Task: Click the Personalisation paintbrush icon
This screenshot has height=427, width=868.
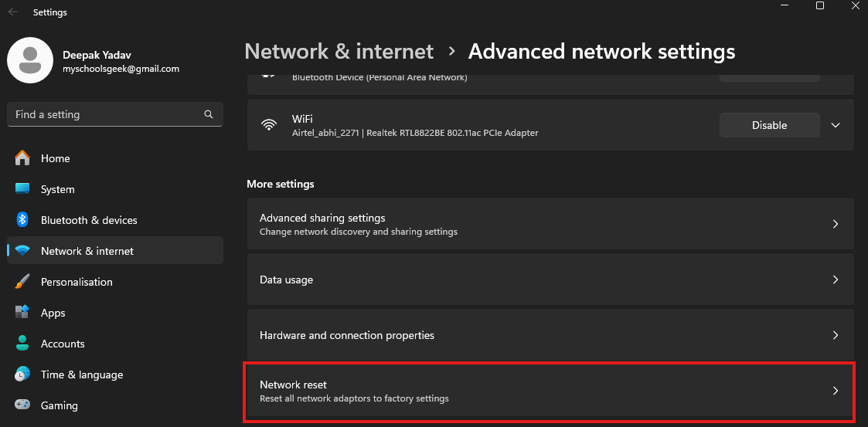Action: click(22, 282)
